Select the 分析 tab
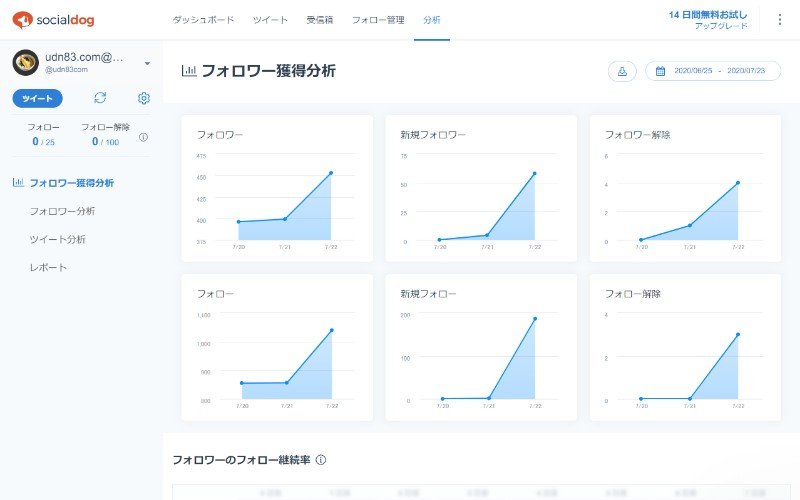The width and height of the screenshot is (800, 500). (x=432, y=20)
